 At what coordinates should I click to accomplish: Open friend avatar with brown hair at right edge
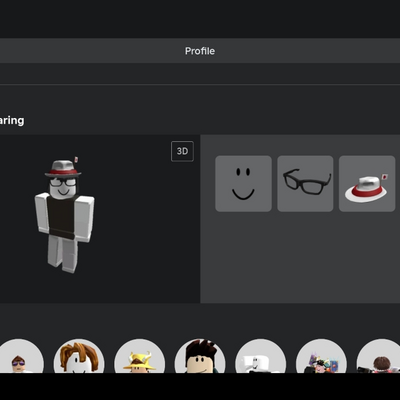click(379, 356)
